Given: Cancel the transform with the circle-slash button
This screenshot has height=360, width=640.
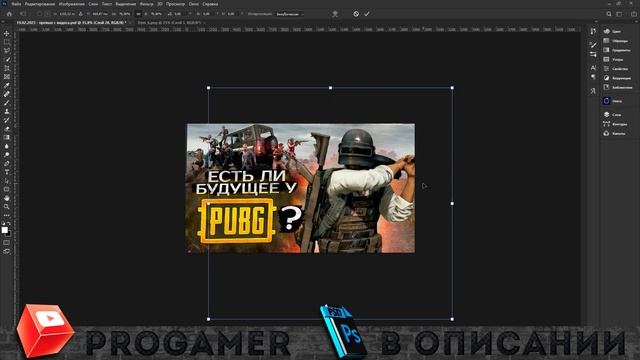Looking at the screenshot, I should coord(356,14).
